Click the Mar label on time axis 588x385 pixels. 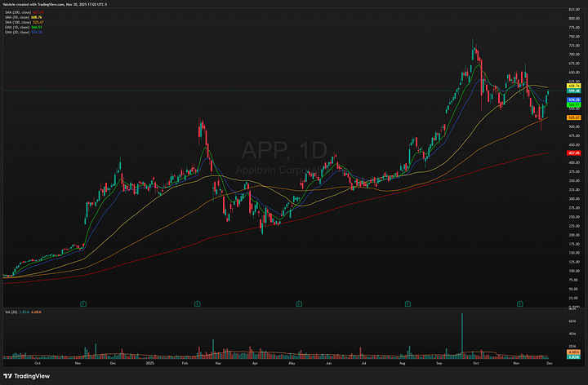[218, 363]
